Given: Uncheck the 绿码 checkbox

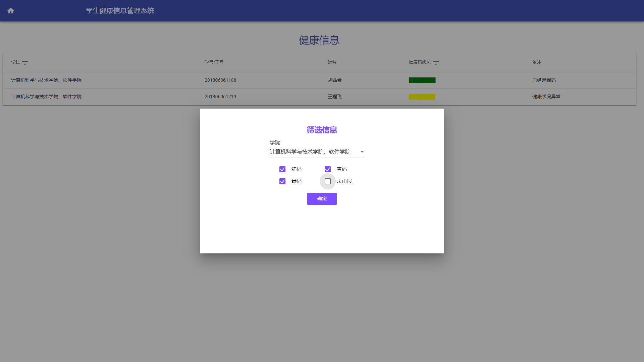Looking at the screenshot, I should [x=282, y=181].
